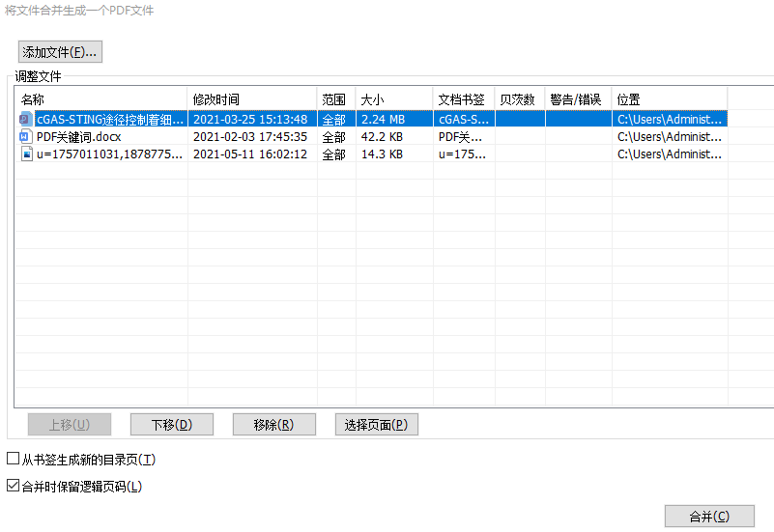
Task: Click 全部 range in the u=1757011031 row
Action: [x=334, y=154]
